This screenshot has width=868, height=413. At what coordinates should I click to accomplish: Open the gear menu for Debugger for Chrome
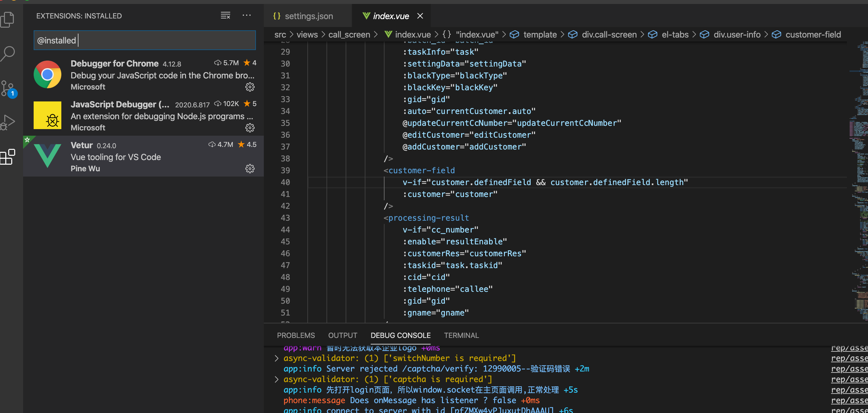click(250, 87)
